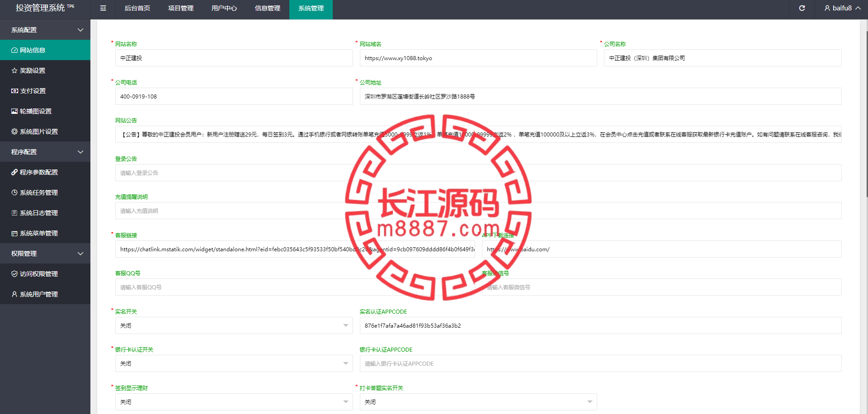Collapse the 系统配置 sidebar group
Image resolution: width=868 pixels, height=414 pixels.
(45, 30)
